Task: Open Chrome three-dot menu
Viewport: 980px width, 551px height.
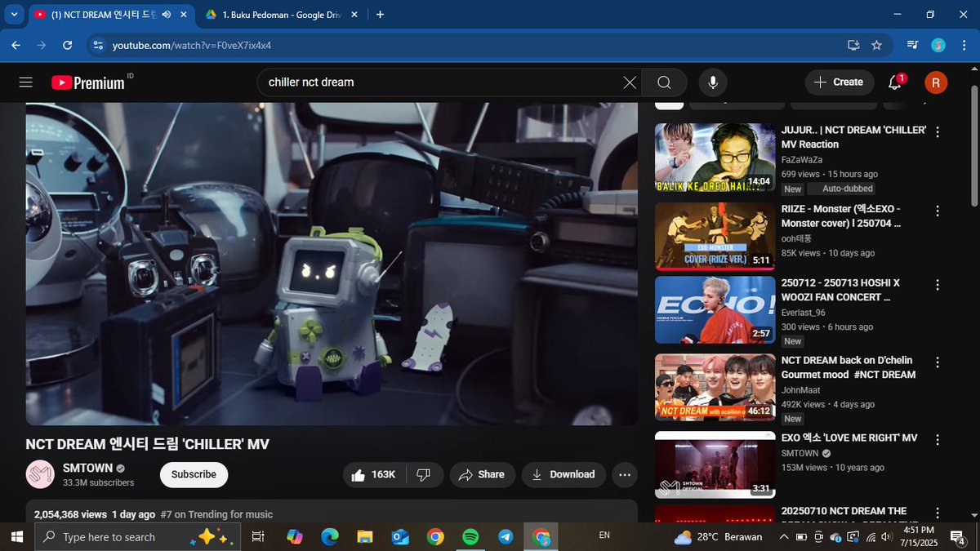Action: click(x=964, y=45)
